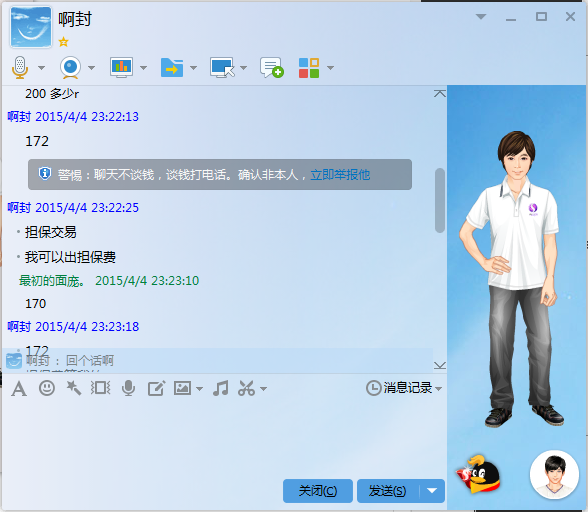Send a window shake nudge
This screenshot has height=512, width=588.
coord(100,388)
